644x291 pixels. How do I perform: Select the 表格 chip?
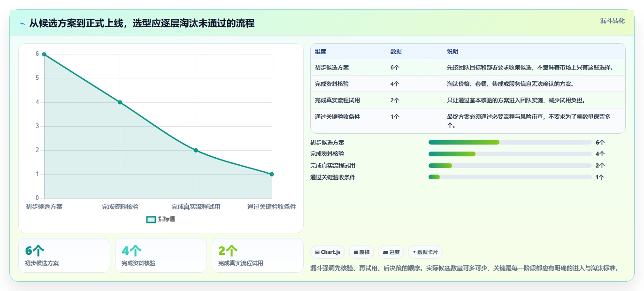361,252
